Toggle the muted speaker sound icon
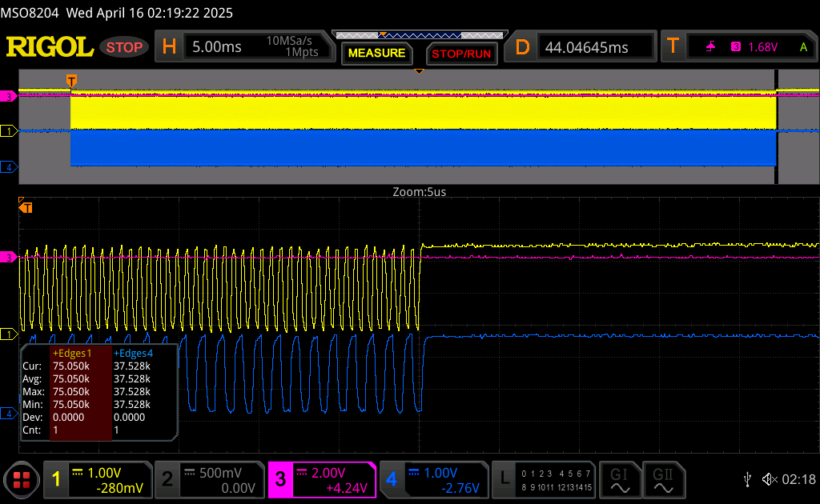This screenshot has height=504, width=820. [x=769, y=479]
